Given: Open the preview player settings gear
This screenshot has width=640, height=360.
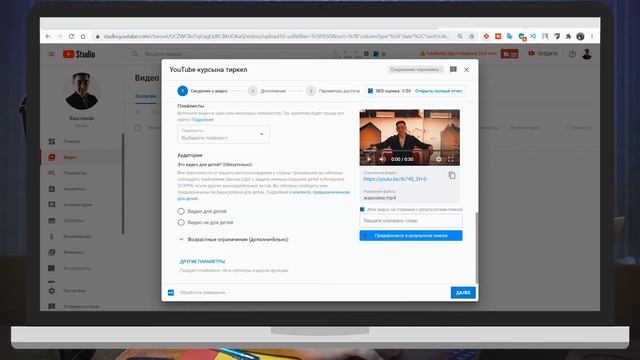Looking at the screenshot, I should (438, 159).
